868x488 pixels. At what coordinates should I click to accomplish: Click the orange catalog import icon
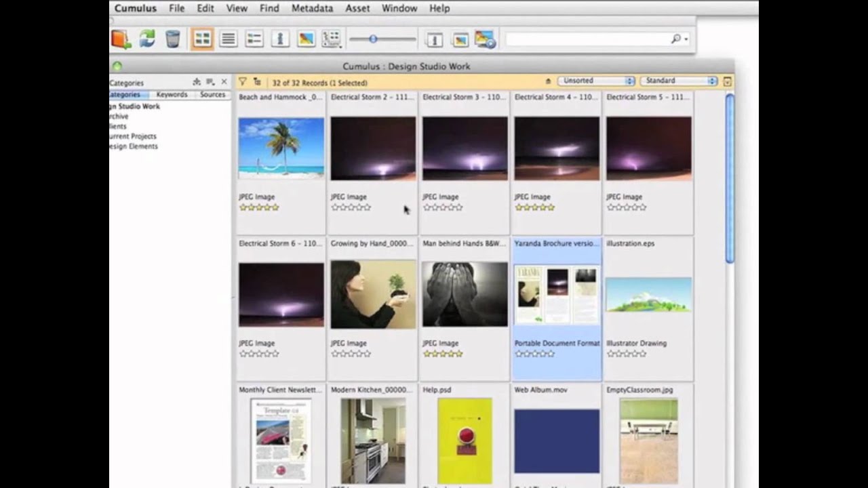click(x=121, y=39)
